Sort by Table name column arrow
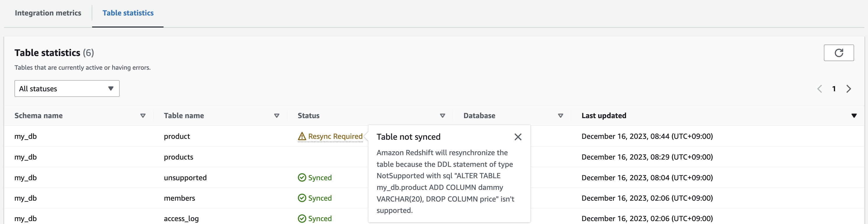Image resolution: width=868 pixels, height=224 pixels. [277, 116]
